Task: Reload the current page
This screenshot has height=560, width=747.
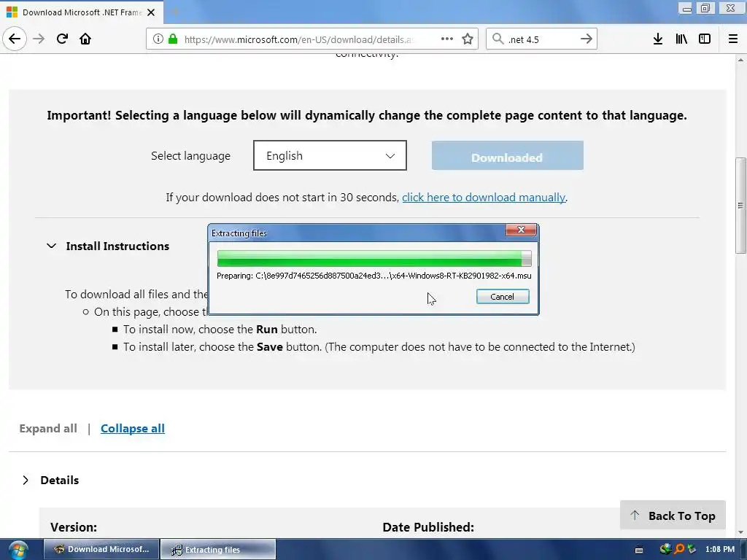Action: tap(62, 39)
